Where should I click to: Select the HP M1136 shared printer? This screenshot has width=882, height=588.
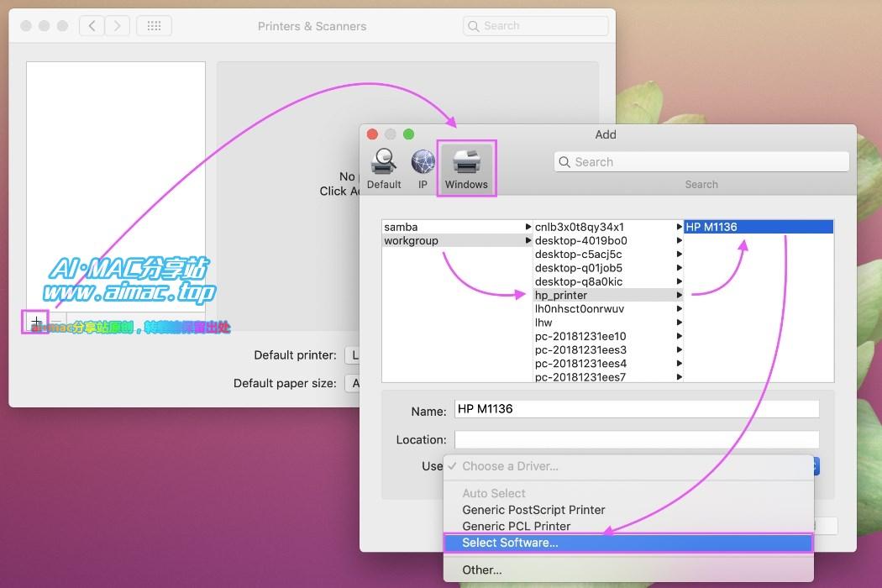point(759,227)
